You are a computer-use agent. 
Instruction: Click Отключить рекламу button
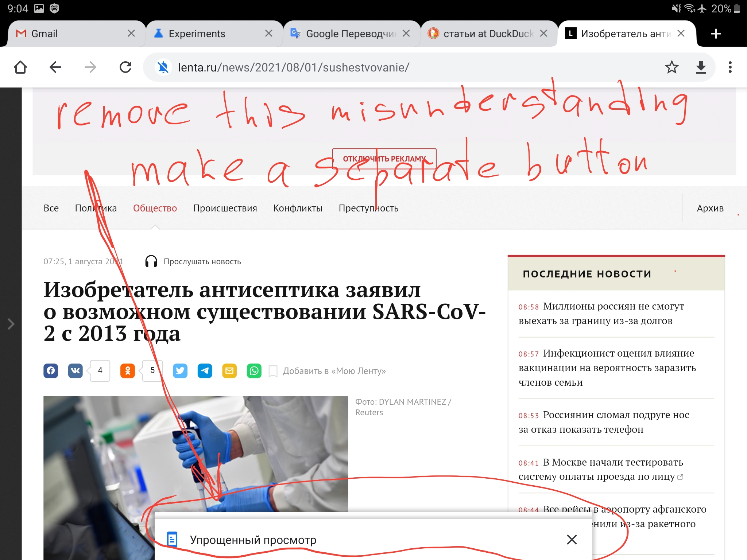(x=384, y=159)
